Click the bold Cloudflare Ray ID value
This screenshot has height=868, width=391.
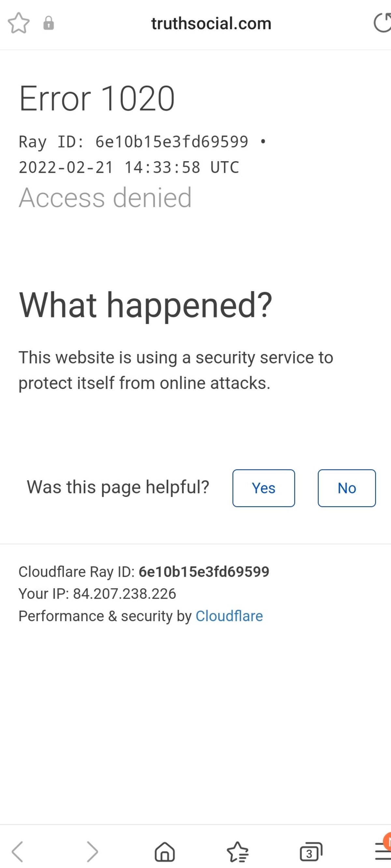point(204,571)
